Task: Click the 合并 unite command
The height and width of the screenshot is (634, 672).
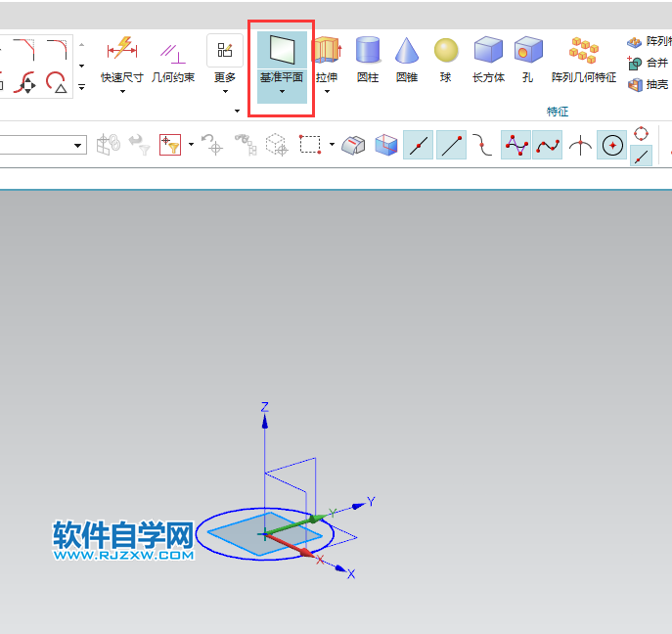Action: pyautogui.click(x=648, y=63)
